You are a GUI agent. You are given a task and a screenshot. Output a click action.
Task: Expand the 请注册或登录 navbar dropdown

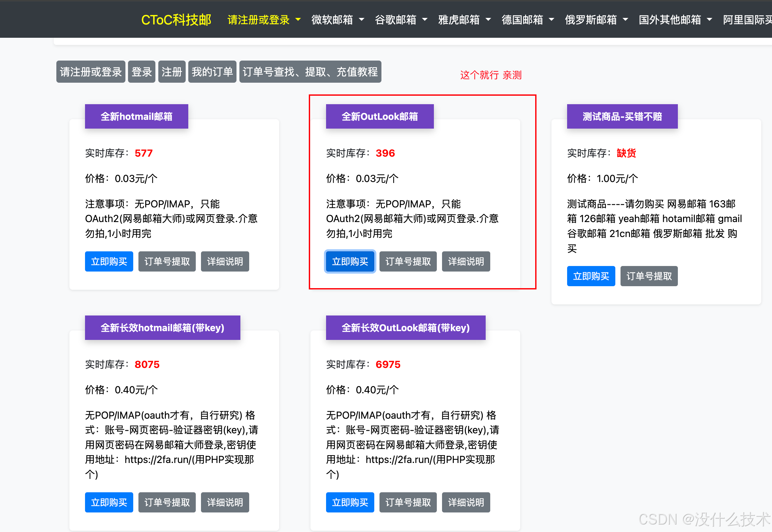(264, 20)
